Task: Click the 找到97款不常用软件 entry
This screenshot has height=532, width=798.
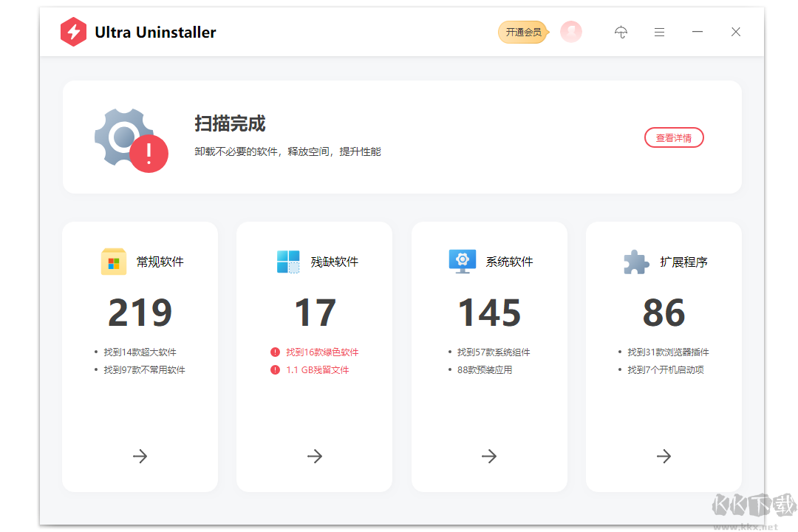Action: tap(144, 369)
